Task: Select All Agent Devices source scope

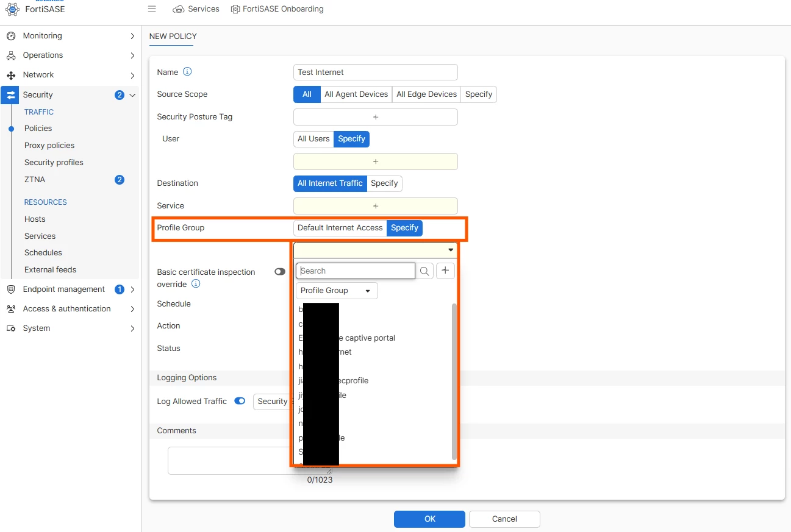Action: (356, 94)
